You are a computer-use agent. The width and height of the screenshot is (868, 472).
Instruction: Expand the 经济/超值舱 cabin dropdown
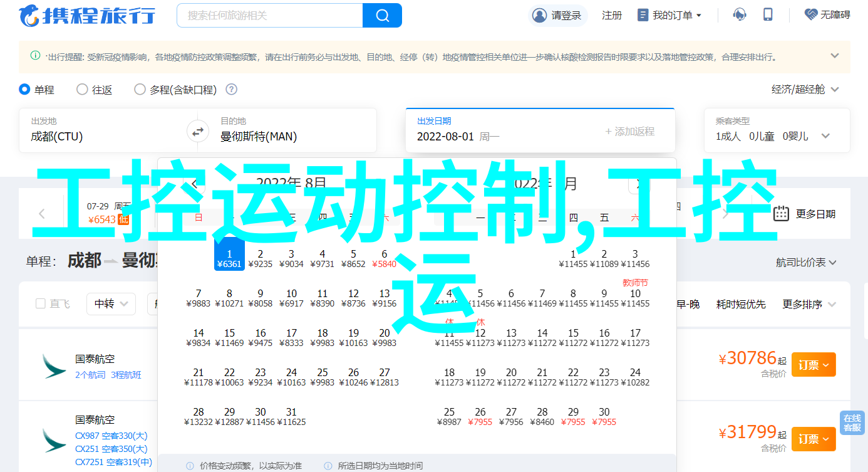805,90
